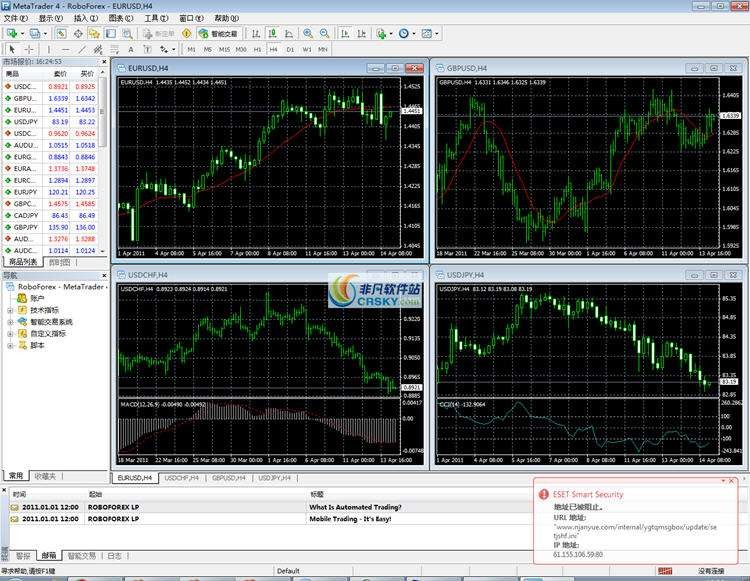Click the clock Periods icon
750x581 pixels.
pos(404,33)
